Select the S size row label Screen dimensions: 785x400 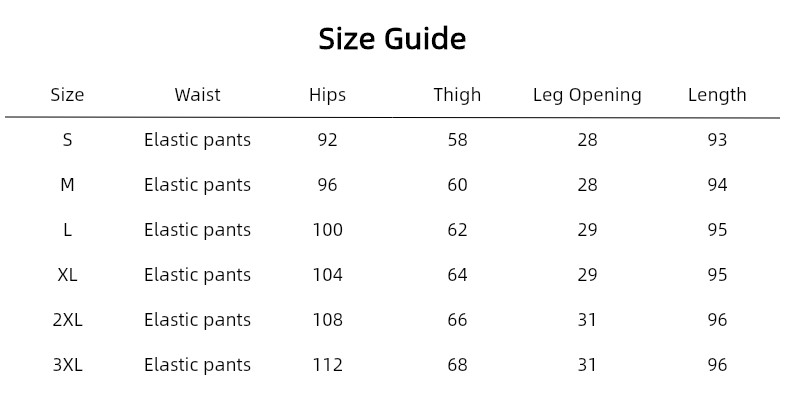point(67,140)
